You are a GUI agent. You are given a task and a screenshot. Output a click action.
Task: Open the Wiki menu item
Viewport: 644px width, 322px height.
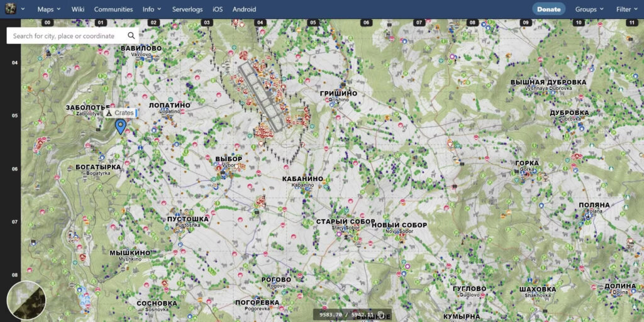point(78,9)
